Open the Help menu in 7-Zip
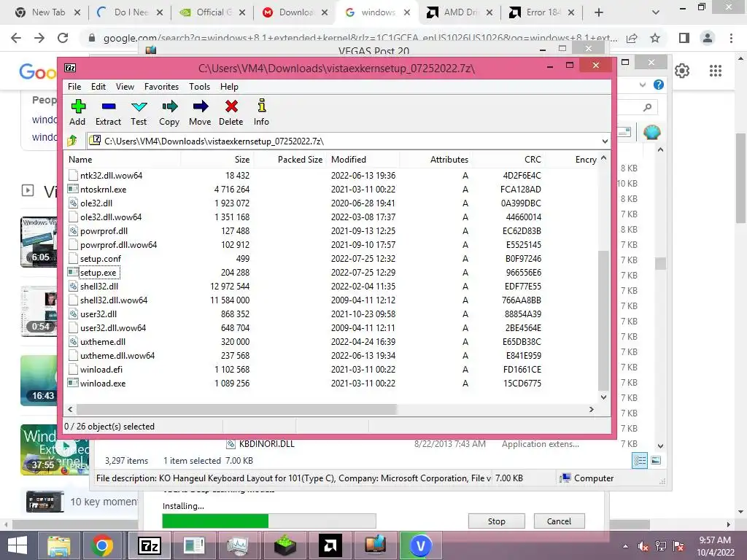 (x=229, y=87)
